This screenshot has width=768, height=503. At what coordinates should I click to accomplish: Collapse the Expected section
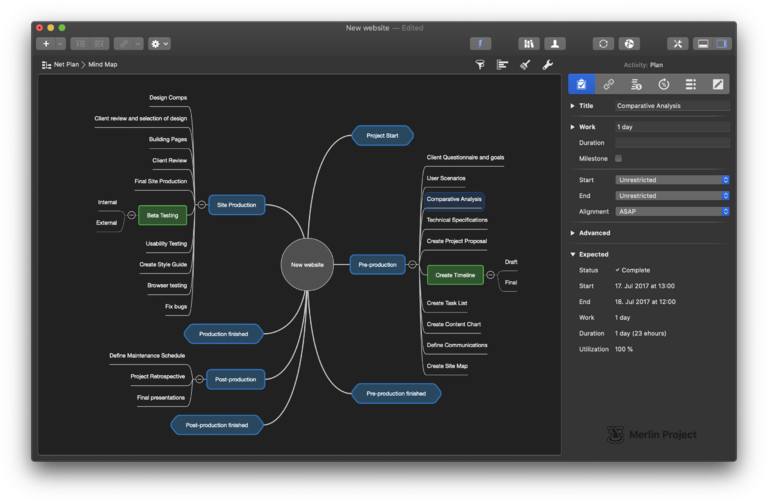point(572,255)
